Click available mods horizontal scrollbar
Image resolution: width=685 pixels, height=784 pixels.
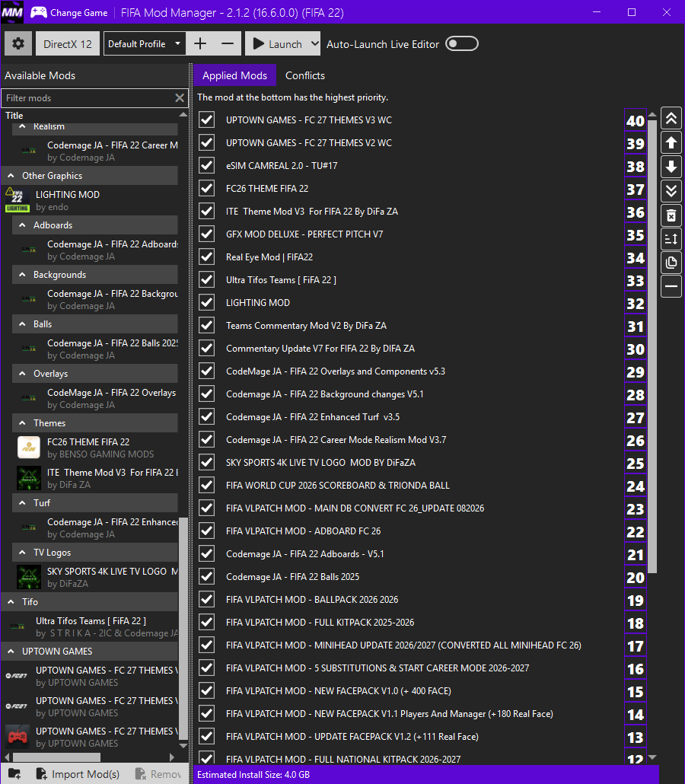[56, 757]
